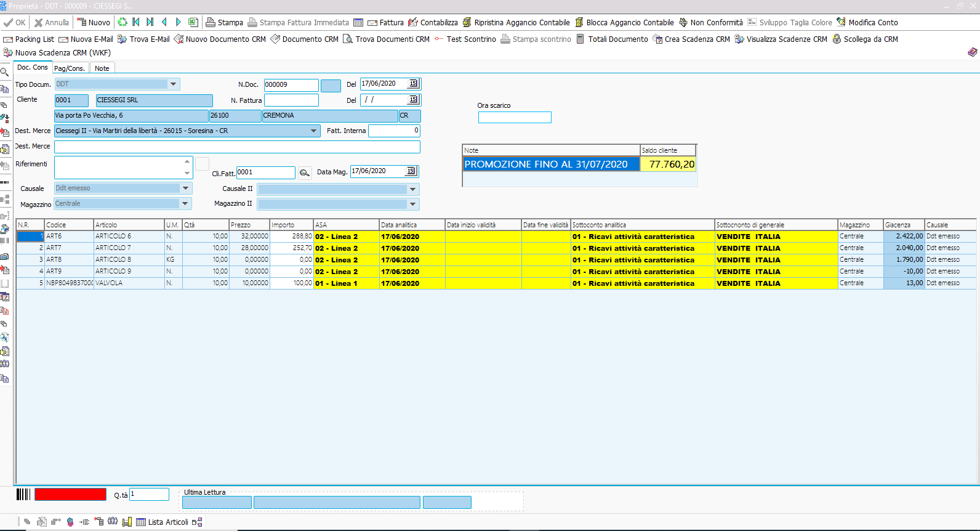
Task: Click the lookup icon next to Cli.Fatt.
Action: [x=305, y=173]
